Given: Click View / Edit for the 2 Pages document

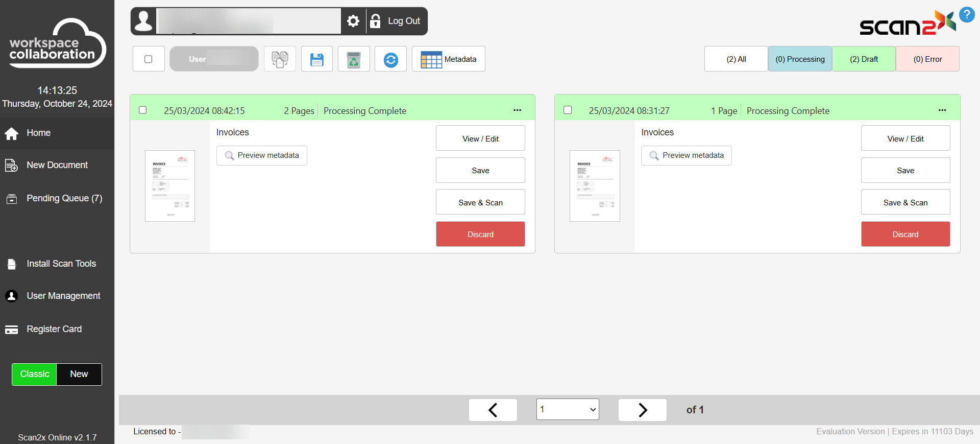Looking at the screenshot, I should [480, 138].
